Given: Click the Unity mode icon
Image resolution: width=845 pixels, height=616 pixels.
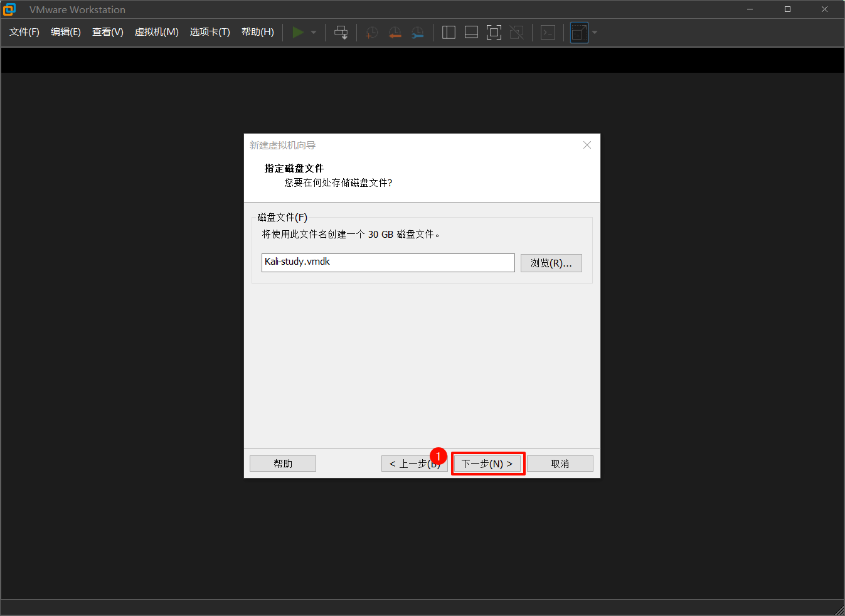Looking at the screenshot, I should pyautogui.click(x=516, y=32).
